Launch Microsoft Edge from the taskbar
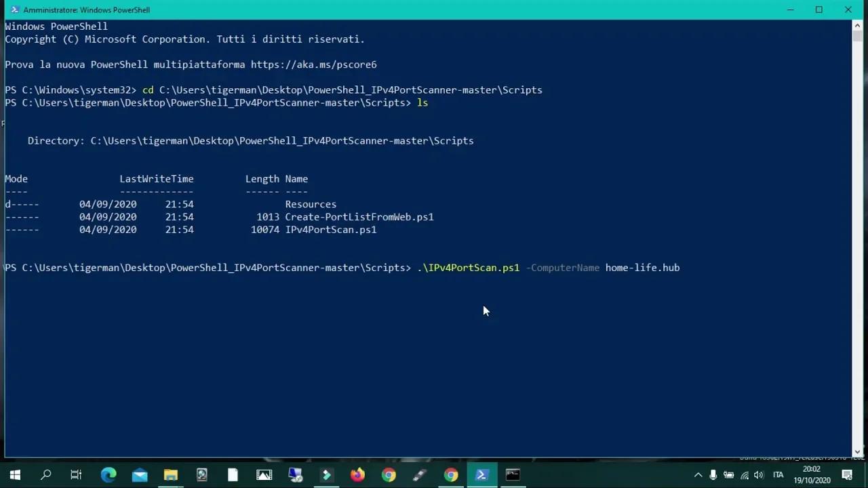The image size is (868, 488). (x=108, y=474)
